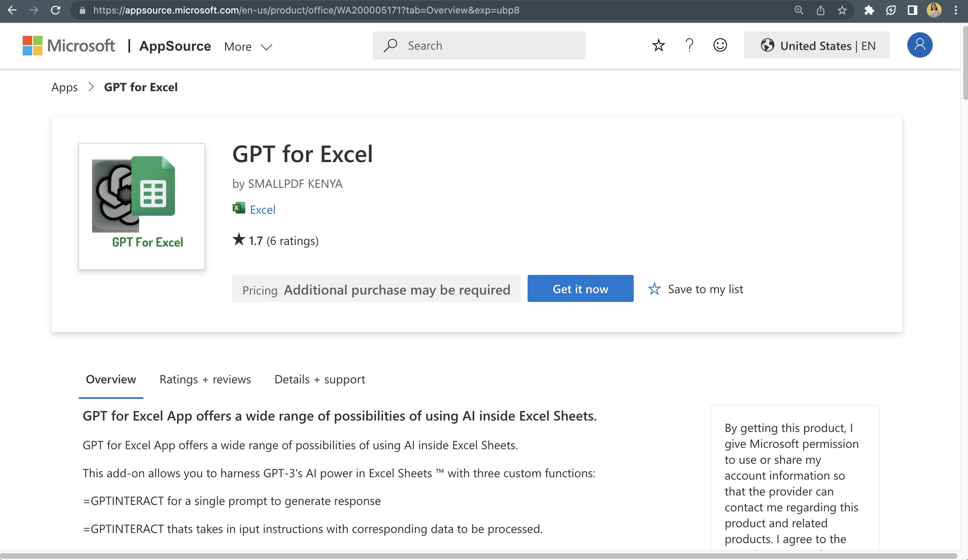Screen dimensions: 968x560
Task: Open saved items via the star icon
Action: 658,45
